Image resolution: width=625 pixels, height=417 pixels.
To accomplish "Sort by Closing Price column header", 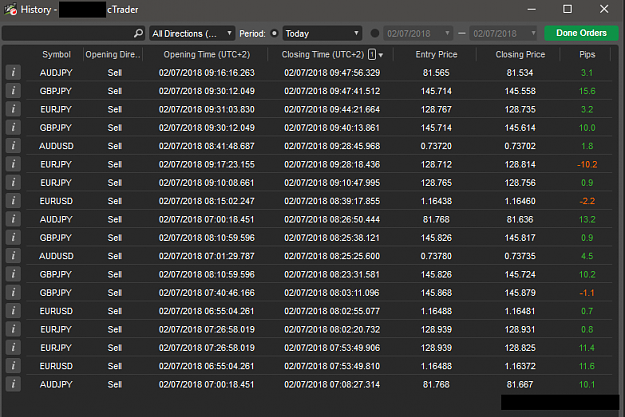I will pos(520,55).
